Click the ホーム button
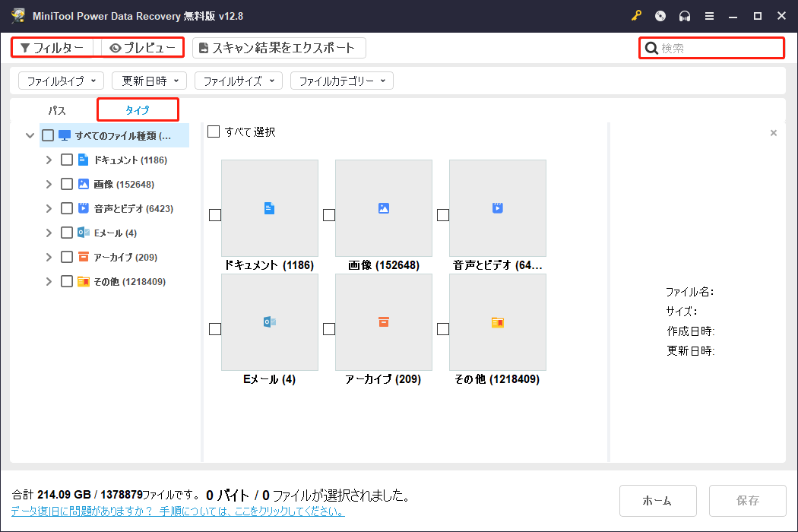Viewport: 798px width, 532px height. click(658, 500)
